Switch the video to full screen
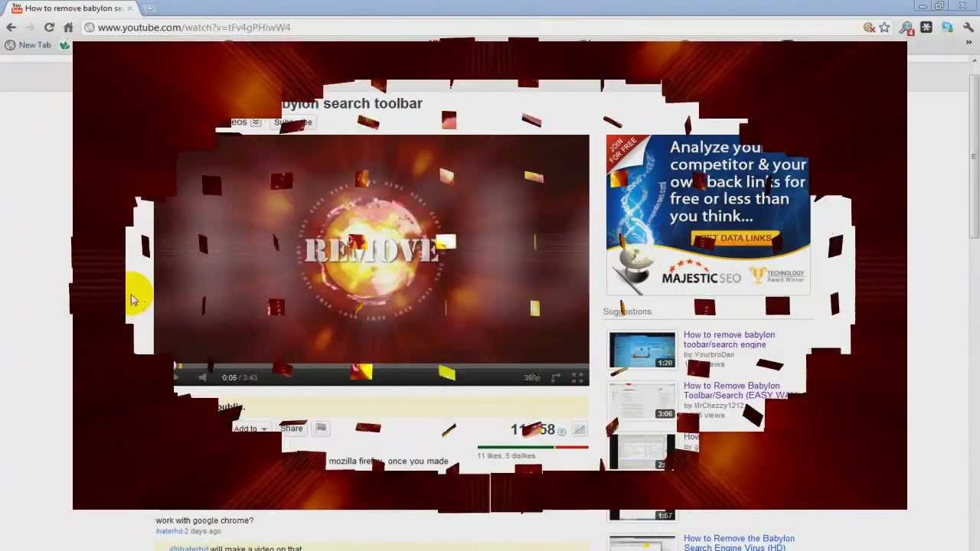 pos(578,377)
